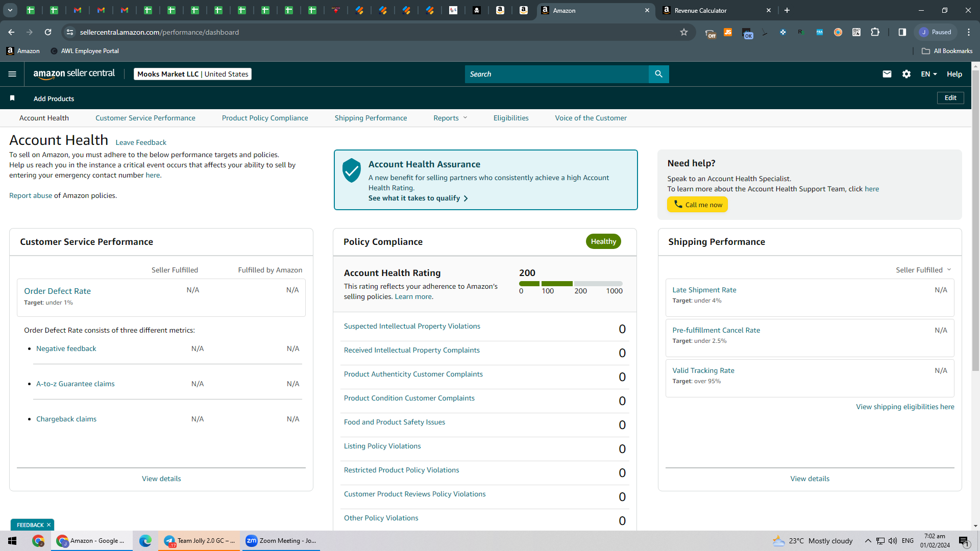Close the FEEDBACK tag with its X
This screenshot has height=551, width=980.
click(x=49, y=525)
